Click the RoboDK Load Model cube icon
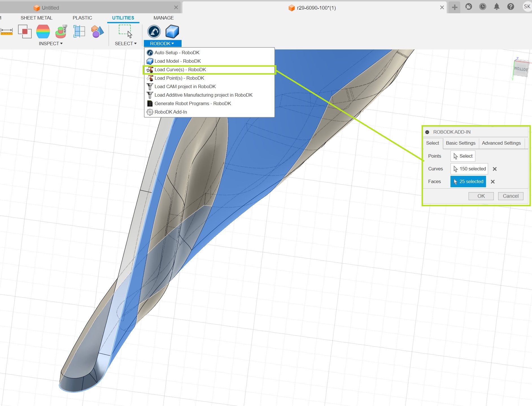 coord(172,31)
